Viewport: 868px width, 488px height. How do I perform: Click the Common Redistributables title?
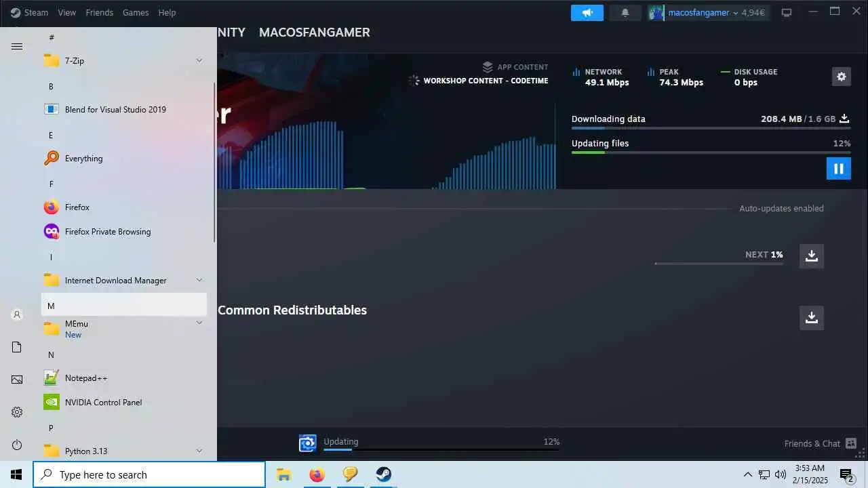(292, 310)
